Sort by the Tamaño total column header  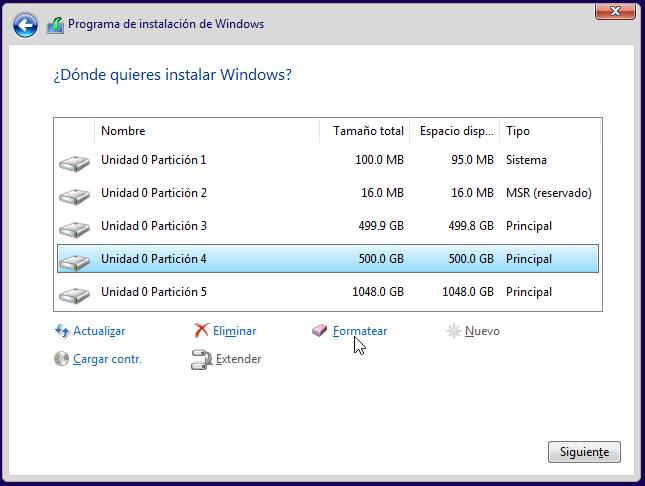[x=364, y=131]
